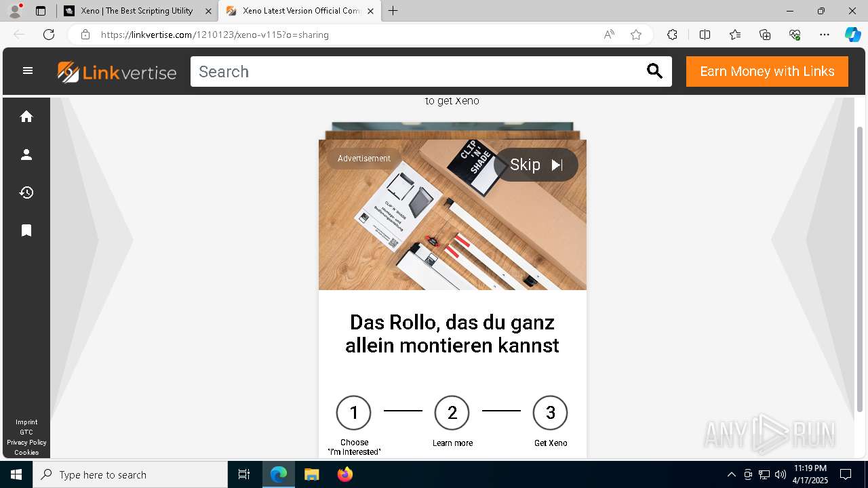The width and height of the screenshot is (868, 488).
Task: Click the Linkvertise logo
Action: [x=117, y=72]
